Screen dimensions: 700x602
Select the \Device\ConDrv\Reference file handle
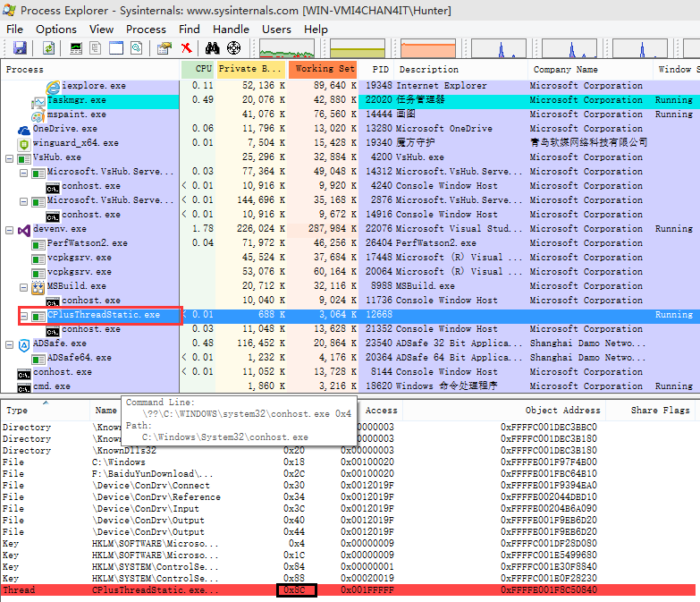tap(349, 497)
